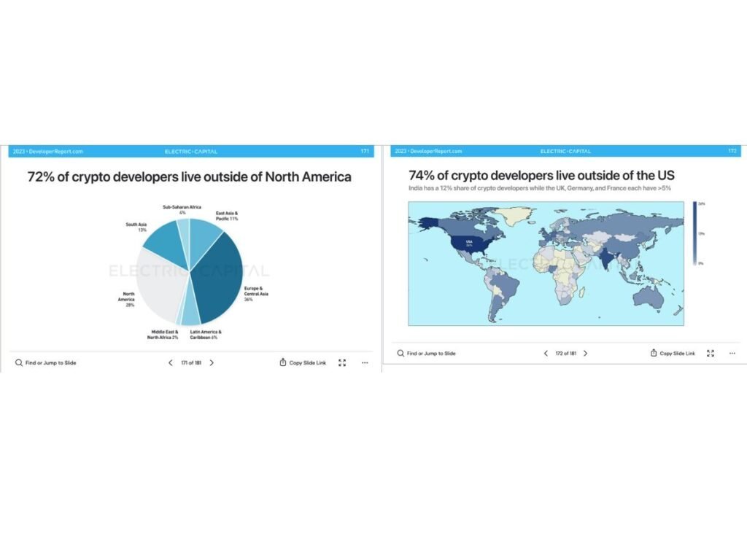Enter fullscreen for the world map slide
747x560 pixels.
click(x=711, y=353)
